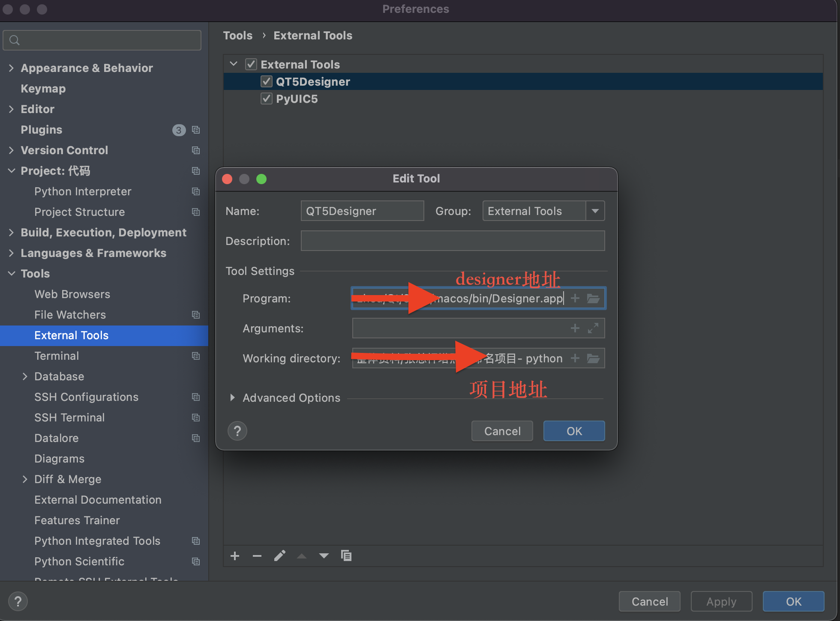Viewport: 840px width, 621px height.
Task: Toggle the External Tools group checkbox
Action: pos(251,64)
